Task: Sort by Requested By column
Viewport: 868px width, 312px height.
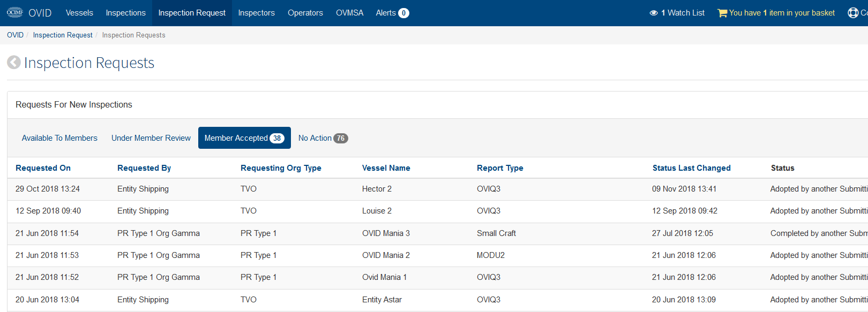Action: [144, 168]
